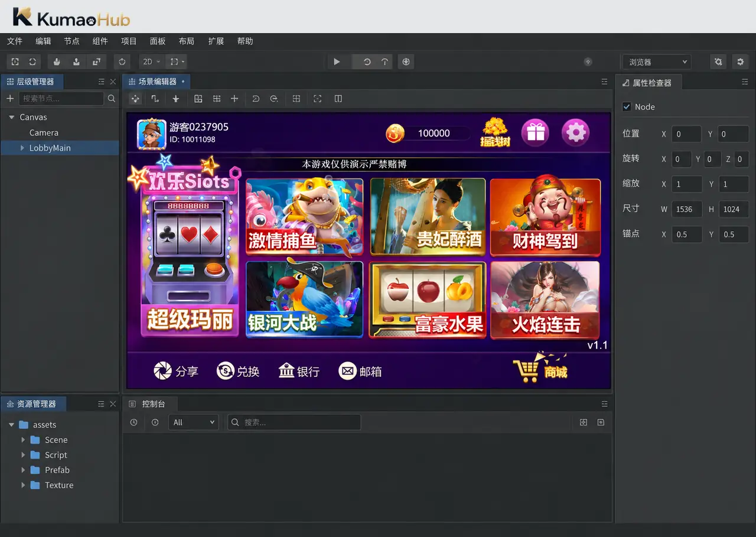
Task: Open the 2D view mode dropdown
Action: pos(151,61)
